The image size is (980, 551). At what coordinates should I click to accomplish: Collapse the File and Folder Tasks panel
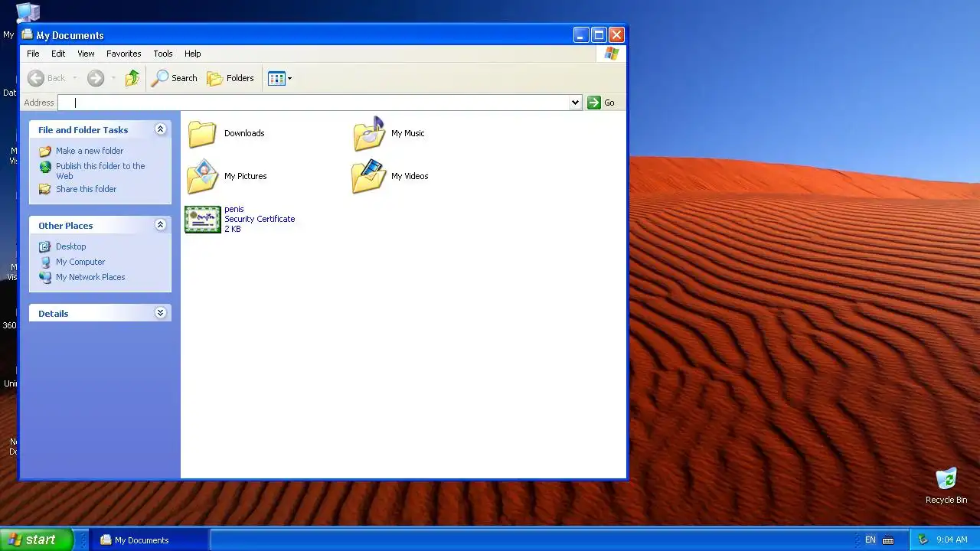click(x=160, y=129)
